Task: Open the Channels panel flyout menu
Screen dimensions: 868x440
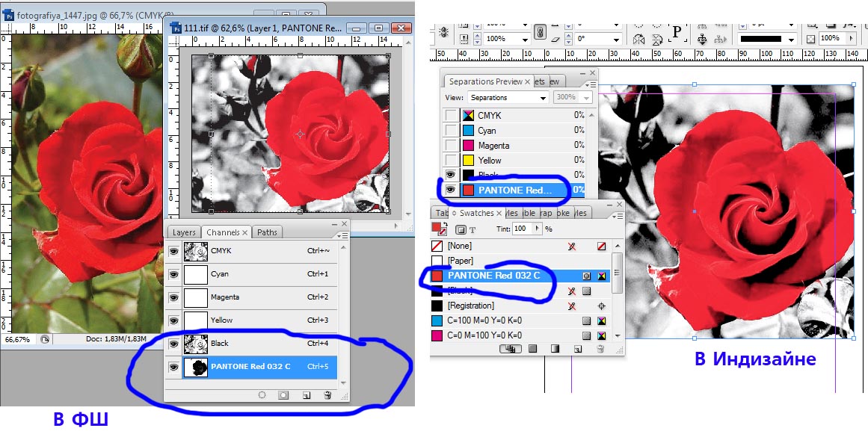Action: tap(344, 235)
